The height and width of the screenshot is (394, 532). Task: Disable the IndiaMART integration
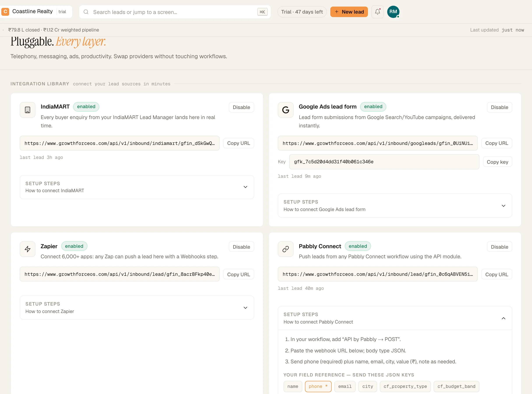(x=241, y=107)
